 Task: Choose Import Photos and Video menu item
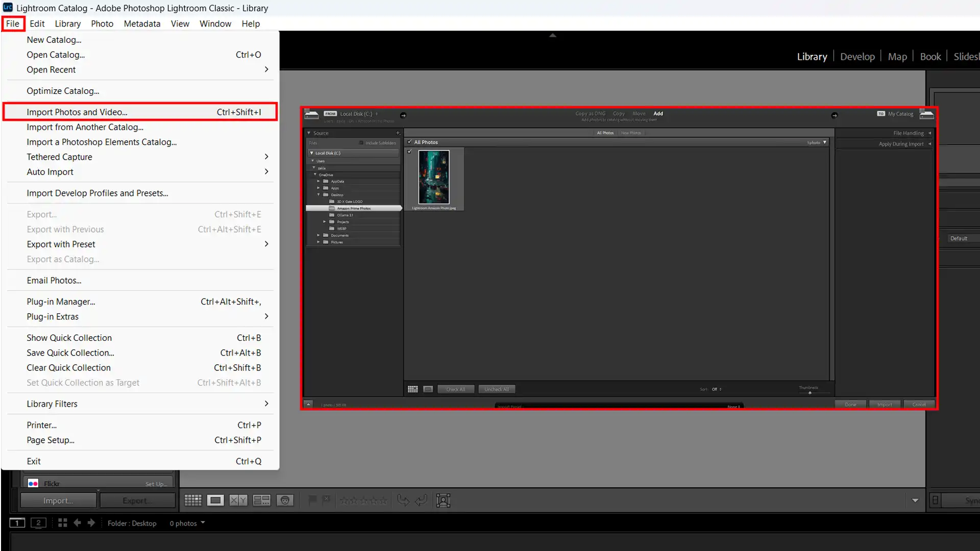point(140,112)
